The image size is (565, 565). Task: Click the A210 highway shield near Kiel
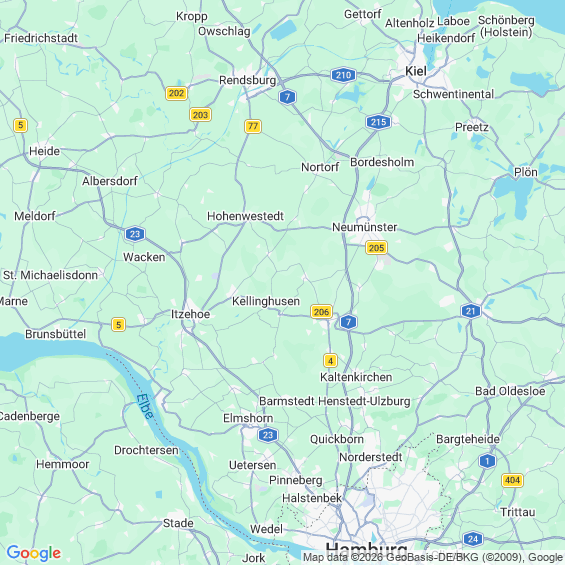click(x=343, y=75)
